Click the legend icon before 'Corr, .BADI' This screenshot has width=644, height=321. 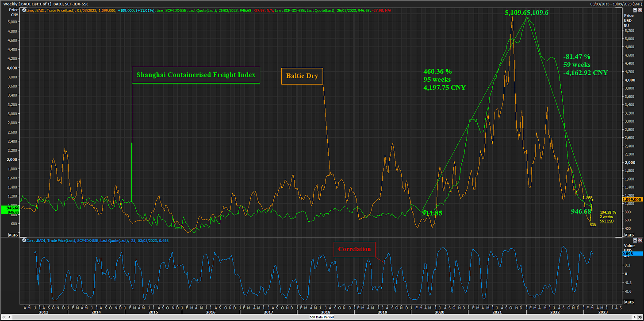(24, 240)
